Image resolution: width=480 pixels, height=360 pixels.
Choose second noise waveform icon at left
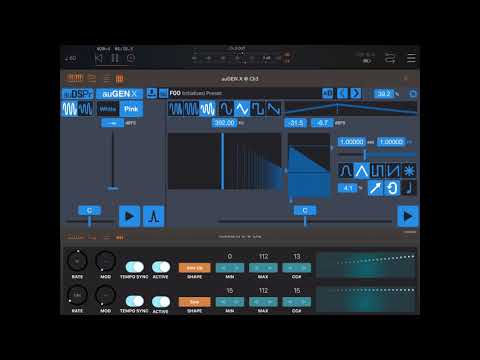point(86,109)
